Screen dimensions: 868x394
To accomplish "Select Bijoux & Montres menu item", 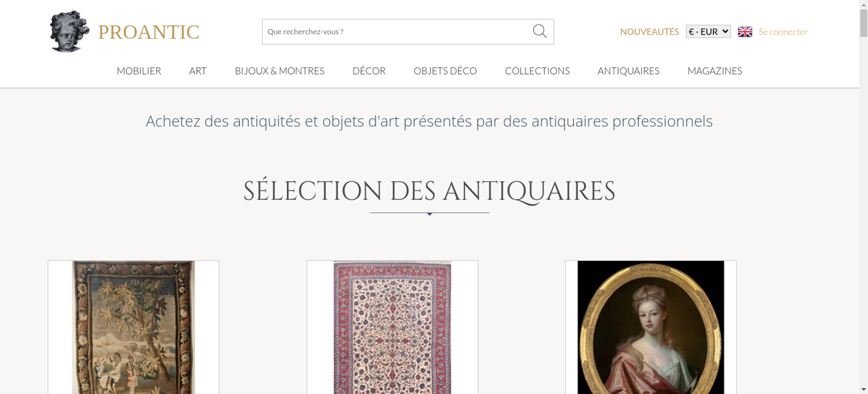I will [x=279, y=71].
